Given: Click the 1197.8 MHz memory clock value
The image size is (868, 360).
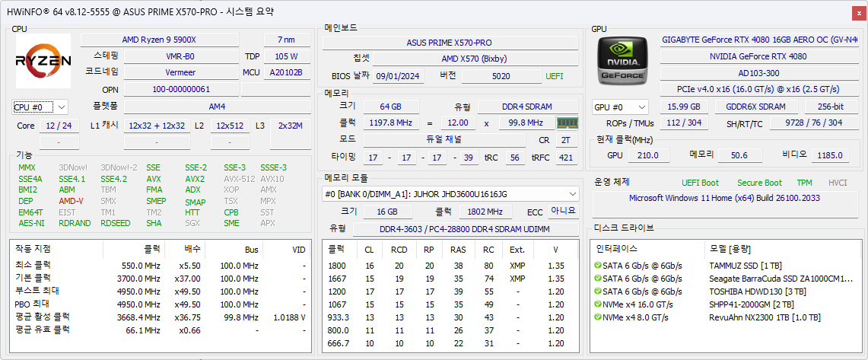Looking at the screenshot, I should [x=391, y=123].
